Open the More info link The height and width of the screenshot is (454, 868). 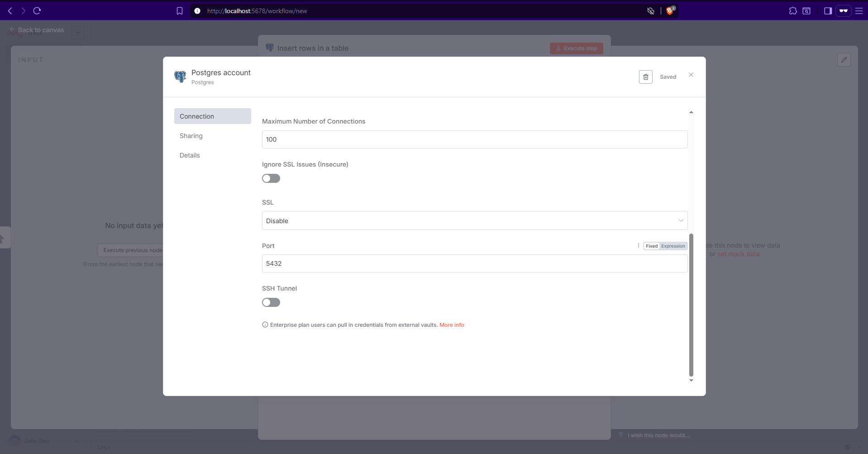tap(452, 325)
